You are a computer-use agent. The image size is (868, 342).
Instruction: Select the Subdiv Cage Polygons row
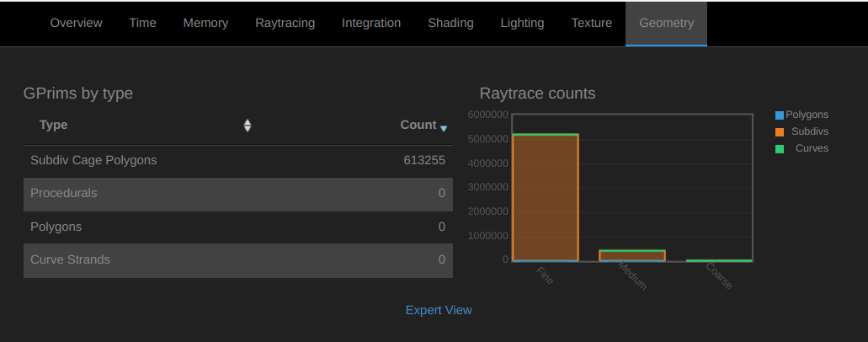(238, 161)
